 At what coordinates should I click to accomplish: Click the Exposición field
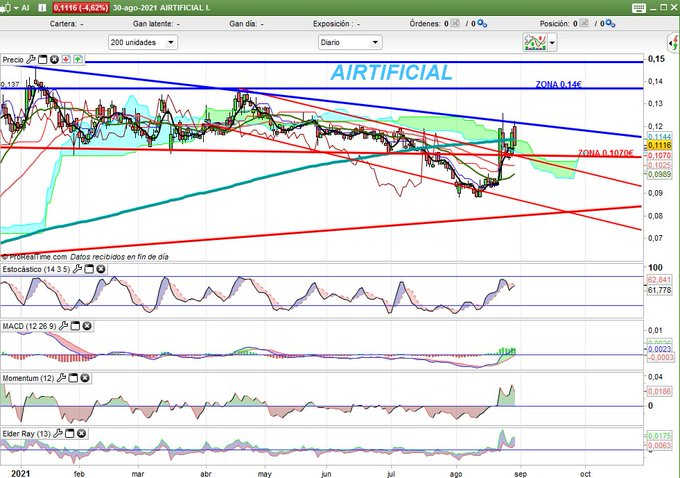[x=337, y=24]
